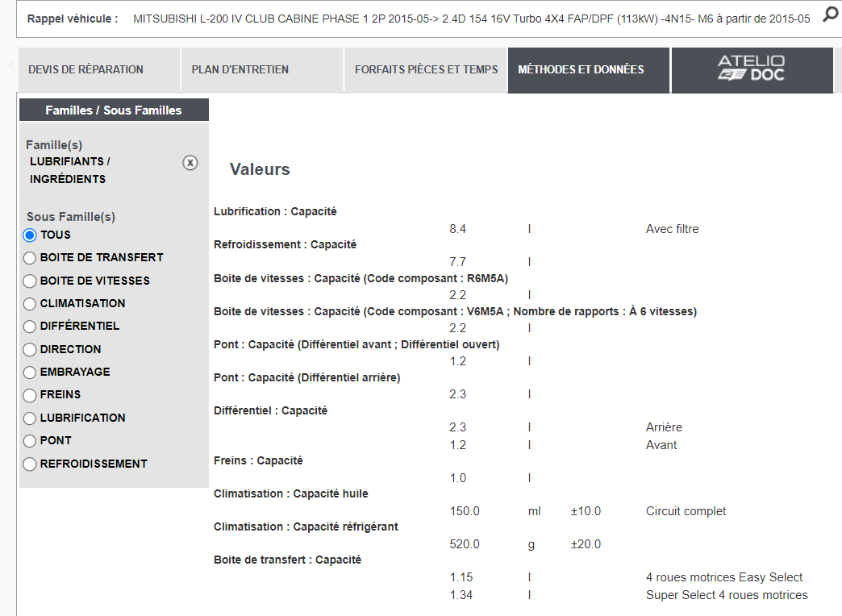Click the Mitsubishi L-200 vehicle description text
Image resolution: width=842 pixels, height=616 pixels.
[x=472, y=19]
